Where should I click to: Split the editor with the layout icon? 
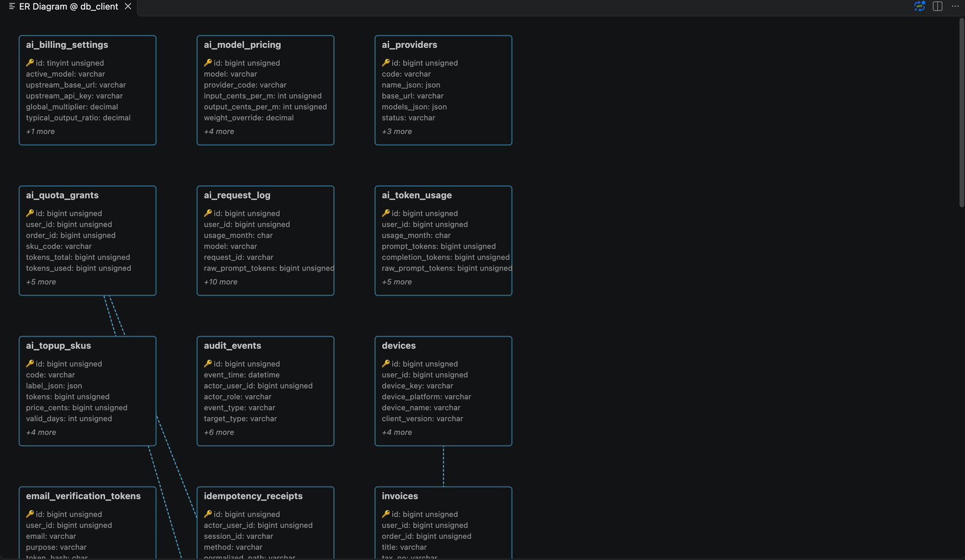pos(937,6)
